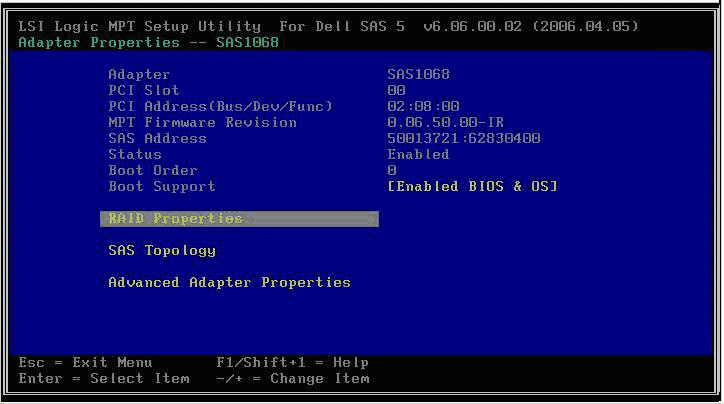Change the Boot Support value Enabled BIOS & OS
The height and width of the screenshot is (404, 724).
pos(472,186)
